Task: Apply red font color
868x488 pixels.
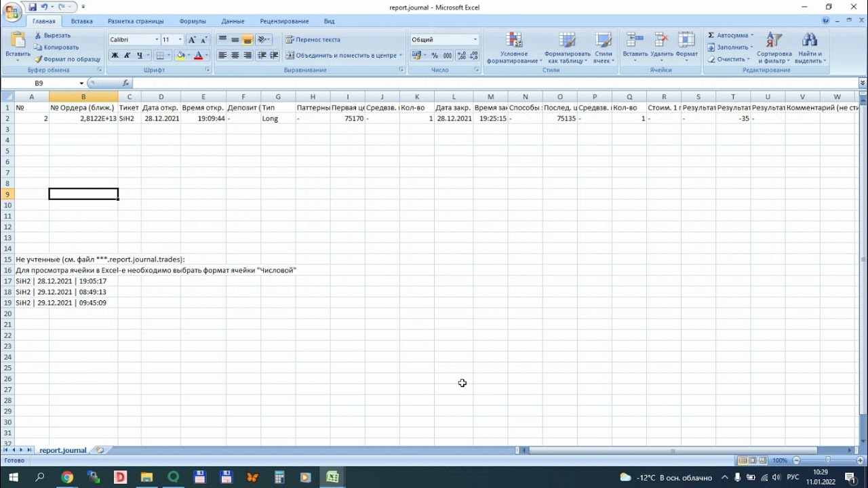Action: 199,56
